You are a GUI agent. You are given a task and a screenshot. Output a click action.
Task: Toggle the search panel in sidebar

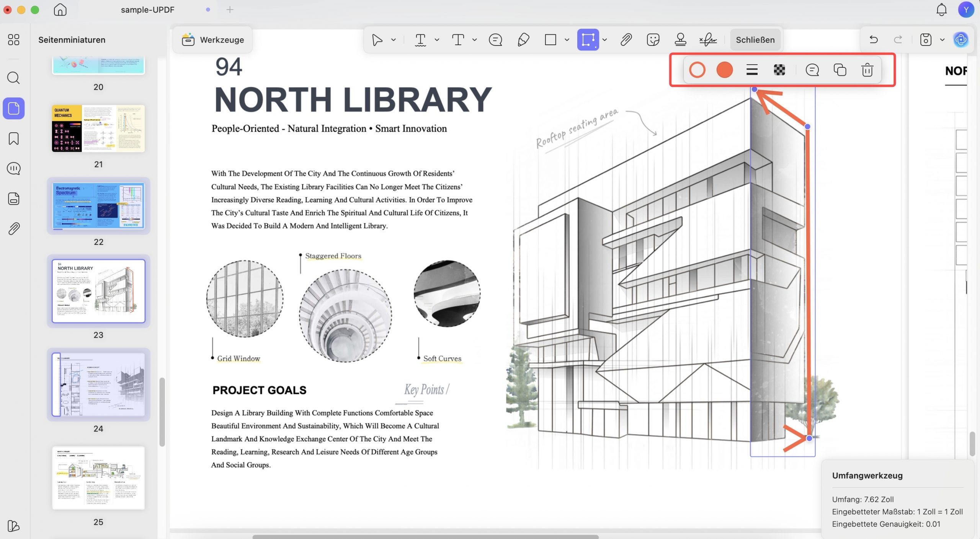click(14, 78)
